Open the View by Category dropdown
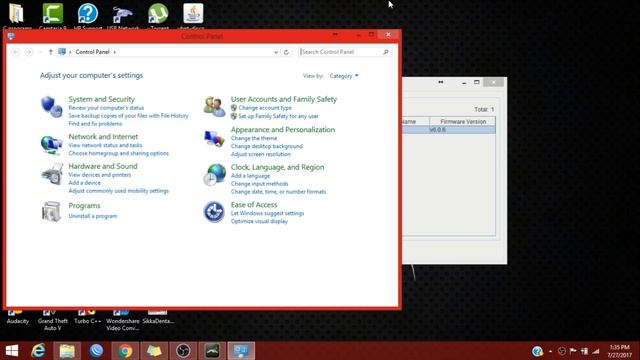Screen dimensions: 640x360 coord(344,76)
